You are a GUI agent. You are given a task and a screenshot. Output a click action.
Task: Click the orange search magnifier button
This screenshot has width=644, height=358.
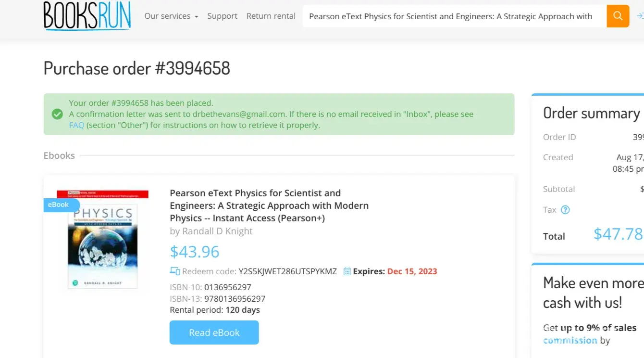coord(618,16)
